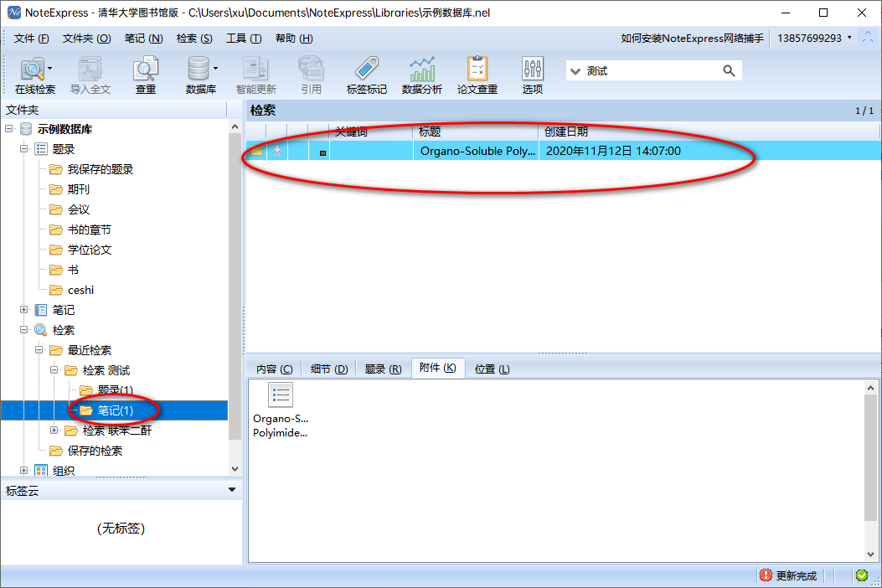Switch to the 题录 (R) tab
Screen dimensions: 882x588
pyautogui.click(x=383, y=369)
